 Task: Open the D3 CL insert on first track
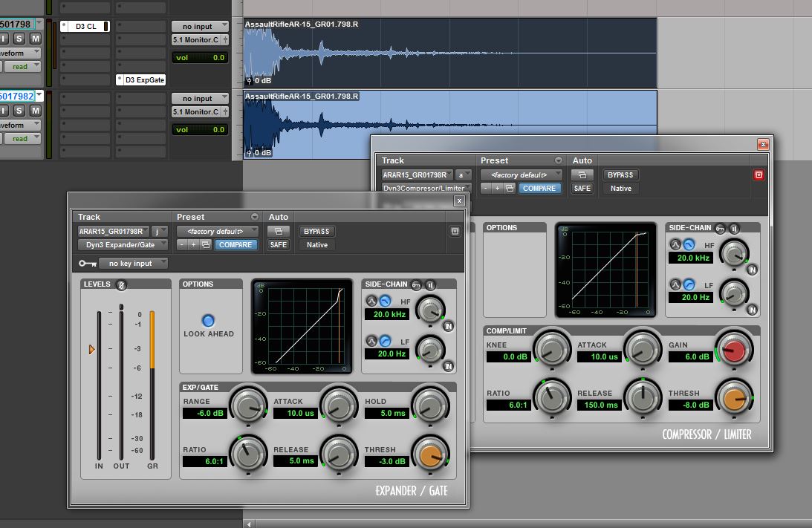pos(85,26)
